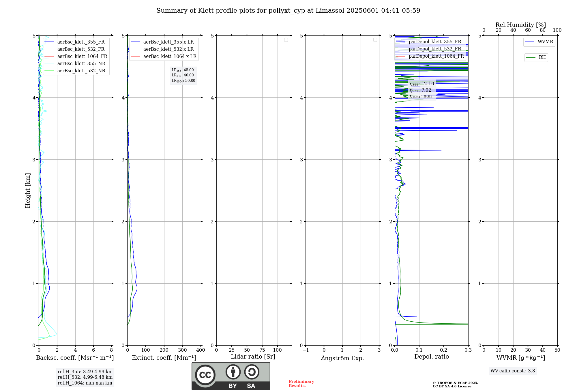
Task: Click the BY attribution person icon
Action: coord(233,372)
